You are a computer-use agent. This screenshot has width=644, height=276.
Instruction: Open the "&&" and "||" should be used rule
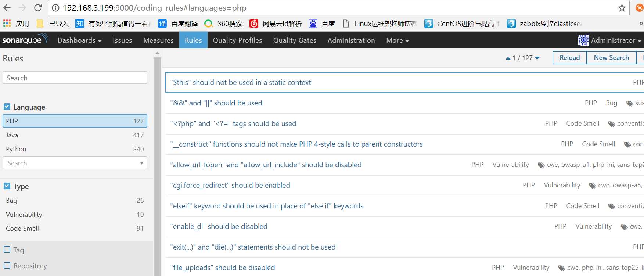click(216, 103)
